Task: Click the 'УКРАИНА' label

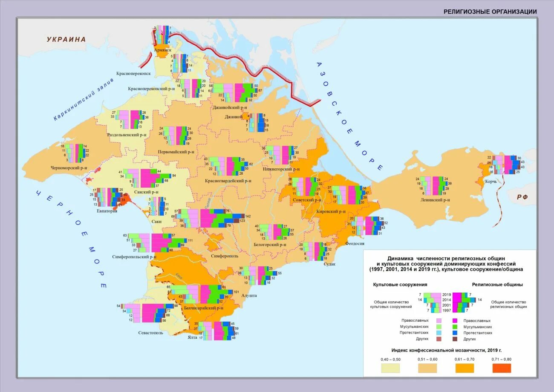Action: click(x=66, y=39)
